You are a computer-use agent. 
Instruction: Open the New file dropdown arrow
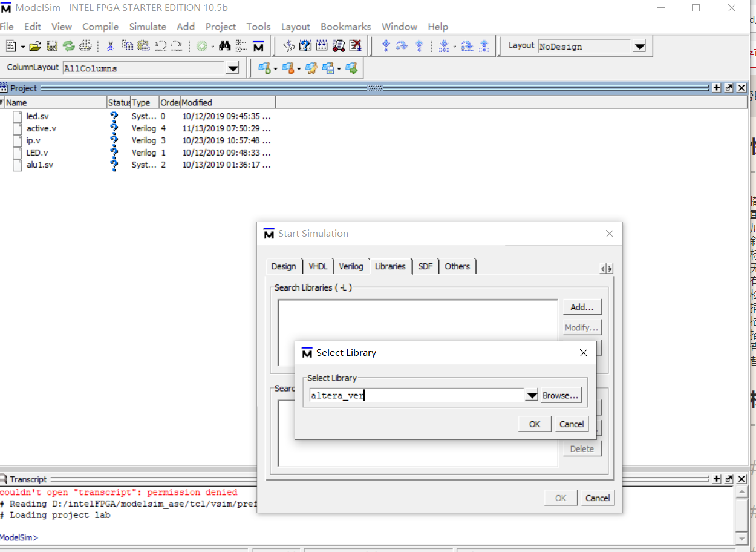coord(23,47)
